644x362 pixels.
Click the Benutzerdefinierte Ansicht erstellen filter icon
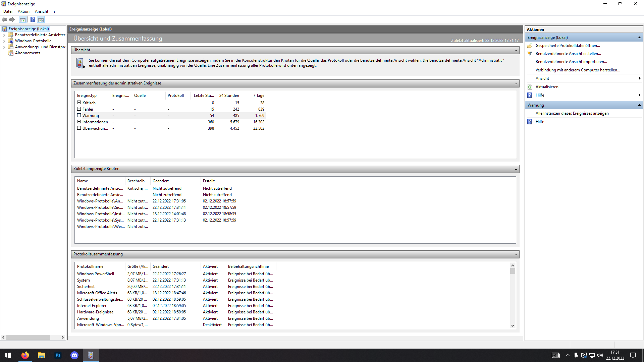[530, 54]
